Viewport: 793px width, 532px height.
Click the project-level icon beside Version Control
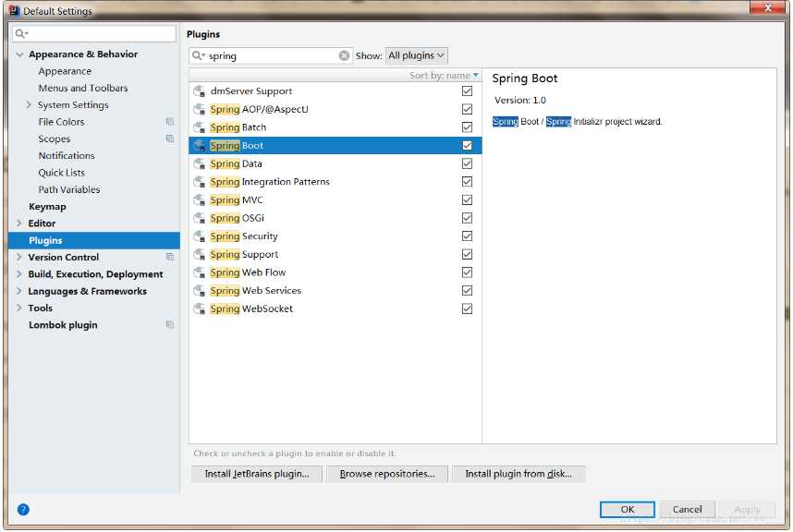click(170, 257)
